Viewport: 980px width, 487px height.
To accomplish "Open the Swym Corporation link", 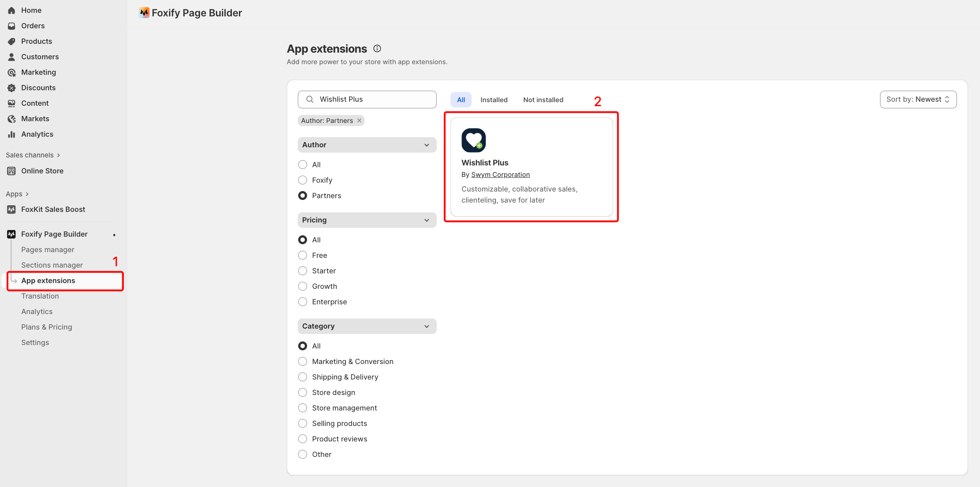I will click(500, 175).
